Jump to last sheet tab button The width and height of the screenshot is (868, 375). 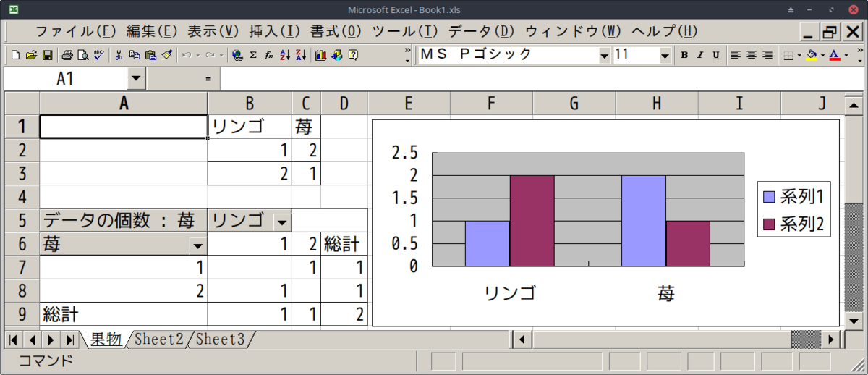69,339
